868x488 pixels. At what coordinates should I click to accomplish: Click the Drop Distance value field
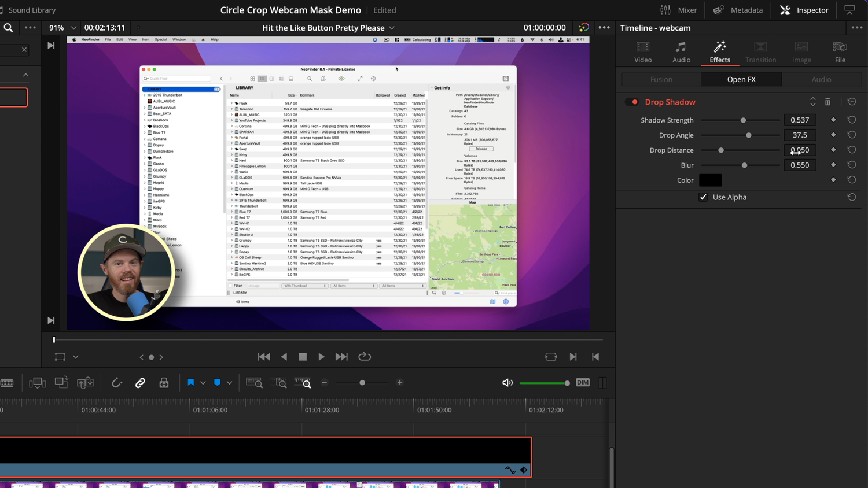click(x=800, y=150)
